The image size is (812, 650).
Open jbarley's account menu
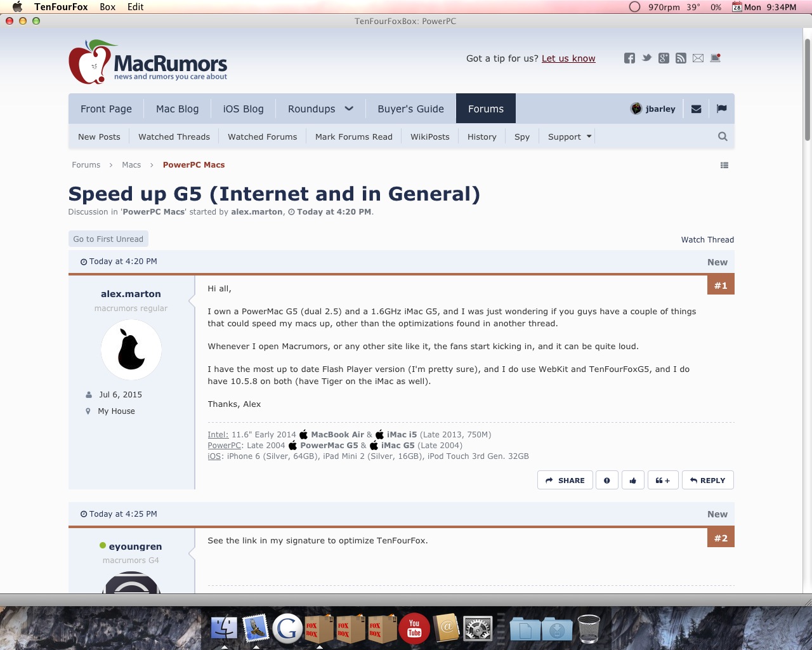(x=653, y=109)
